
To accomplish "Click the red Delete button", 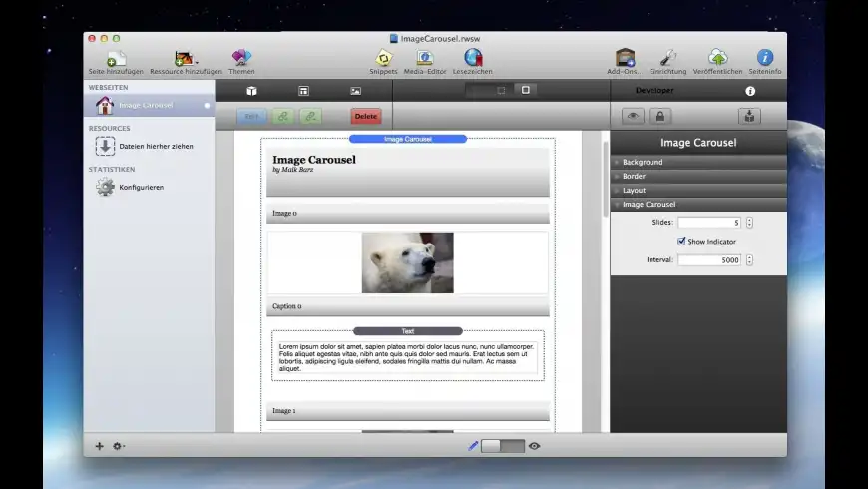I will click(x=366, y=117).
